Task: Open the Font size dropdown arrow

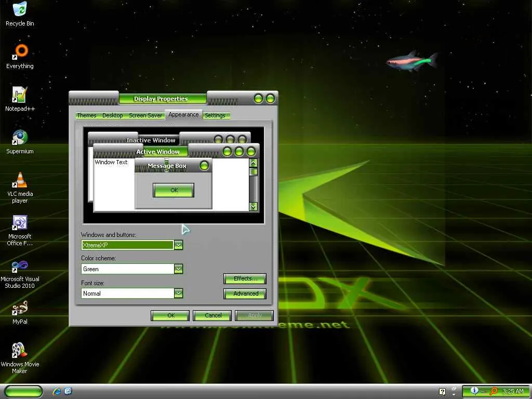Action: pyautogui.click(x=179, y=294)
